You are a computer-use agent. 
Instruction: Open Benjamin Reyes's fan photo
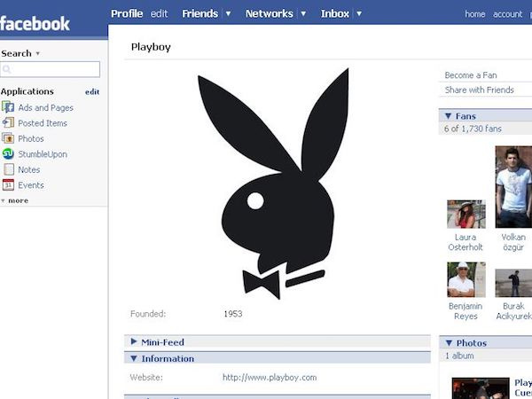click(x=466, y=279)
